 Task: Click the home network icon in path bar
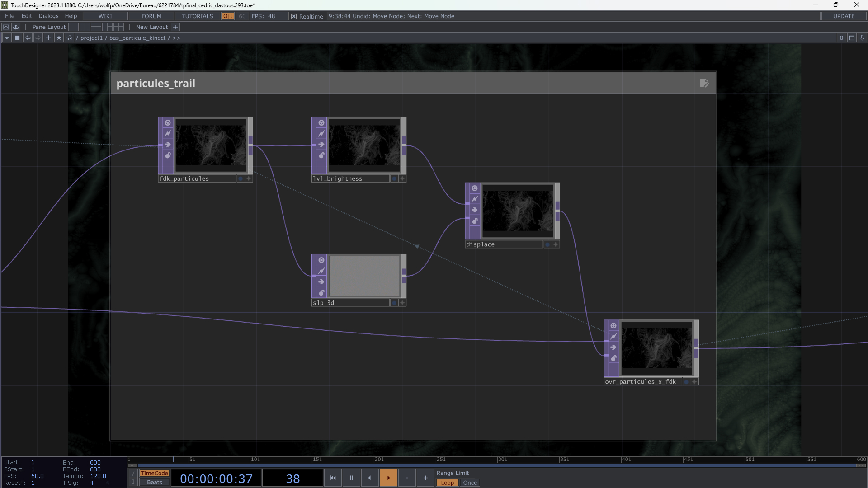point(69,38)
